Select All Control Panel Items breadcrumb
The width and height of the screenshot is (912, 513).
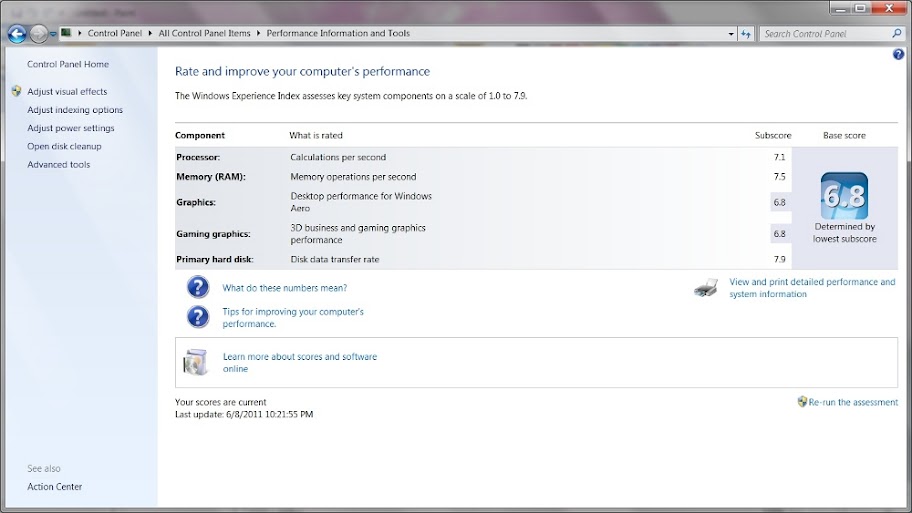[204, 33]
